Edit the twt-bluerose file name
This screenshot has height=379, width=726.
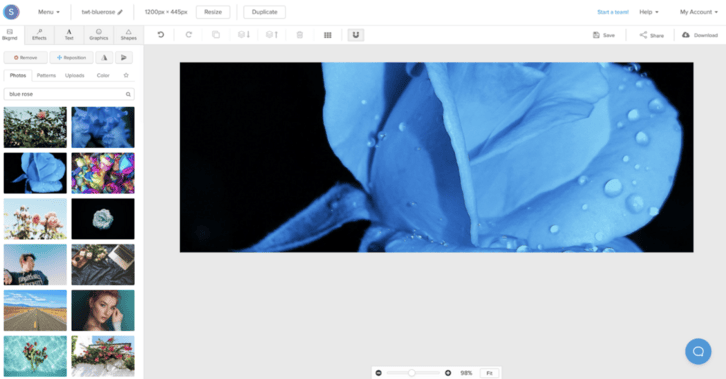[102, 12]
